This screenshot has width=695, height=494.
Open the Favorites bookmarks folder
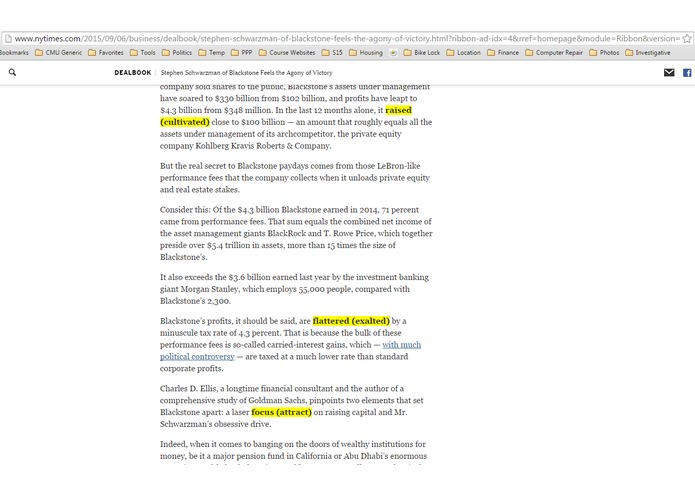tap(106, 52)
